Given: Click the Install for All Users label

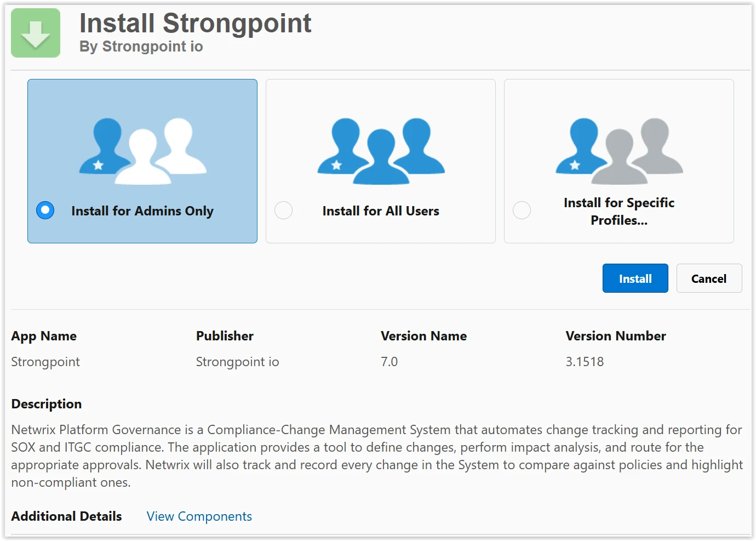Looking at the screenshot, I should [381, 211].
